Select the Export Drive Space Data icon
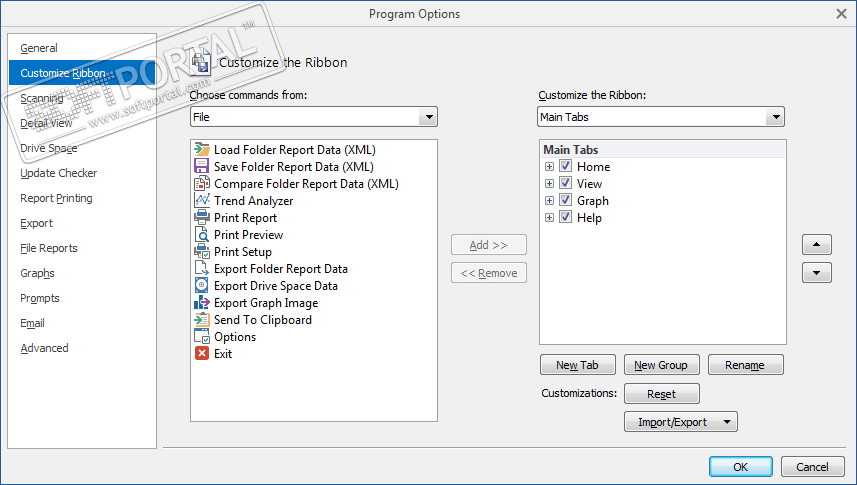Image resolution: width=857 pixels, height=485 pixels. coord(202,286)
